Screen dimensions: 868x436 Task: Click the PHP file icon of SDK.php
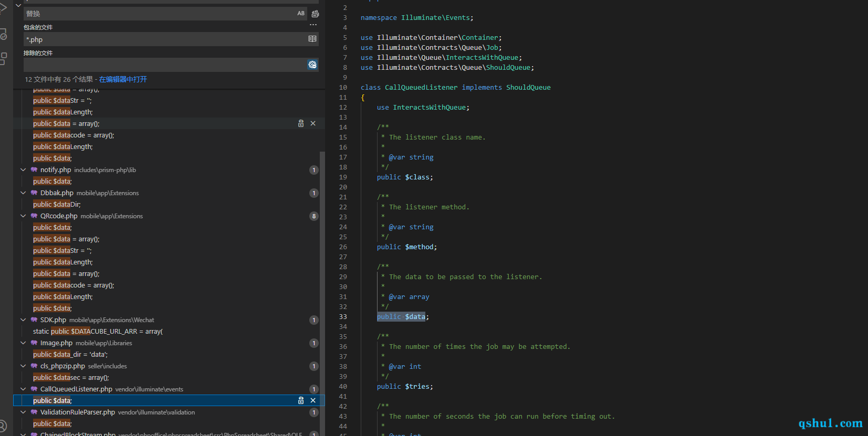click(x=34, y=320)
